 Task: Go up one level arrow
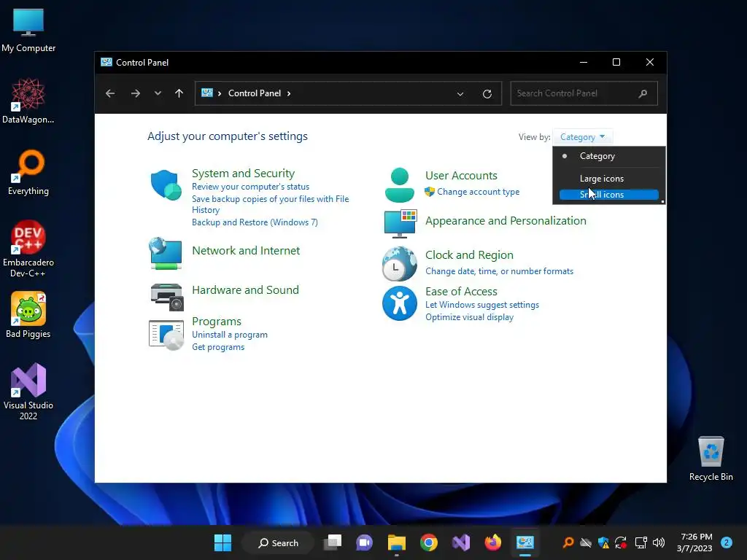(179, 93)
